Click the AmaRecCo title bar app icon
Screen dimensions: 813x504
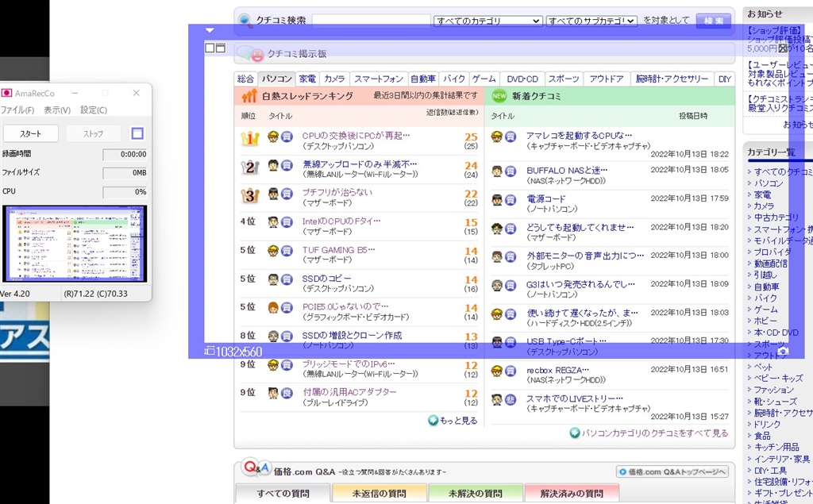pyautogui.click(x=6, y=93)
